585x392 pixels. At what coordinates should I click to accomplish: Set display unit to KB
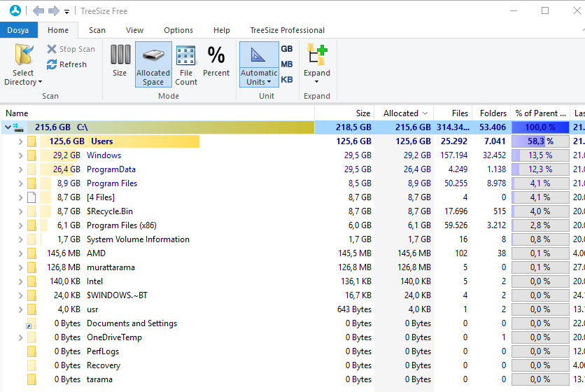click(286, 80)
